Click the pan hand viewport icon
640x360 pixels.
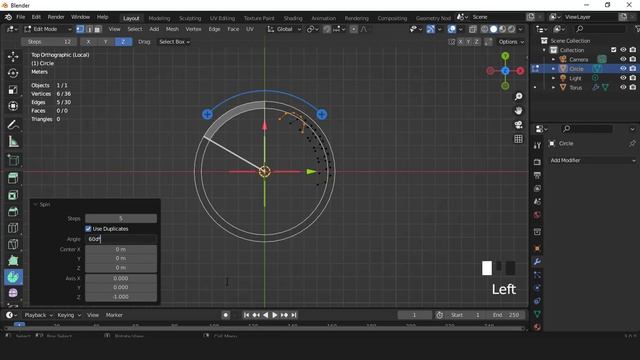click(x=518, y=111)
